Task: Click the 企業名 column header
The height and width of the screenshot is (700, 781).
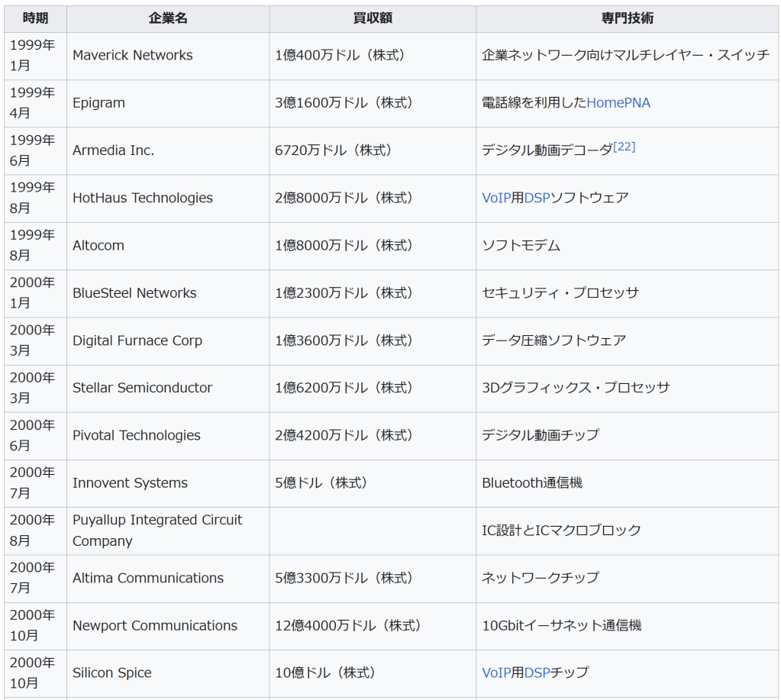Action: pos(167,18)
